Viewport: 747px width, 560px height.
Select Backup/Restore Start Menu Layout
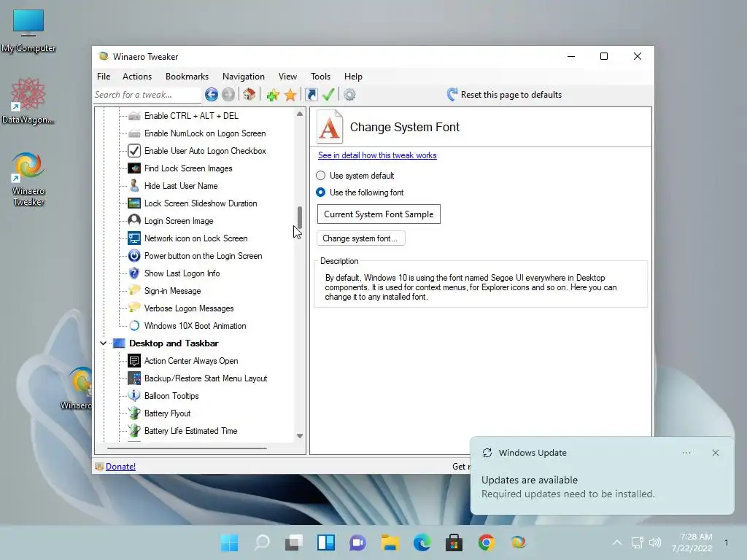click(x=205, y=378)
